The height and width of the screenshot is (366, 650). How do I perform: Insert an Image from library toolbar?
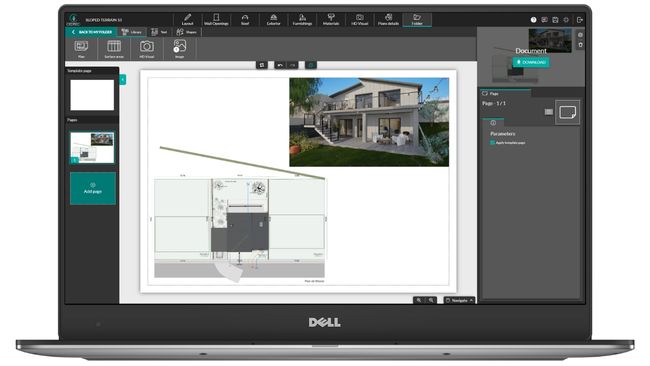(179, 49)
